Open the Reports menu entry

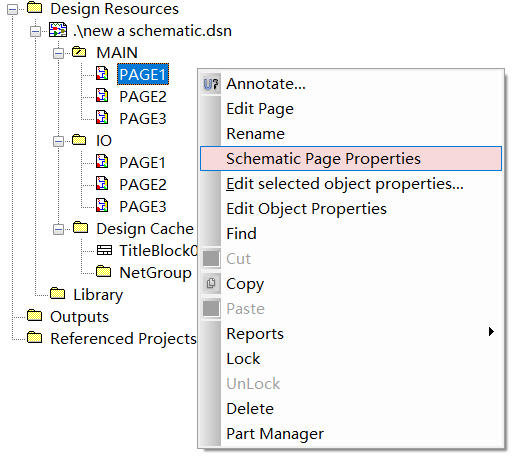click(255, 334)
